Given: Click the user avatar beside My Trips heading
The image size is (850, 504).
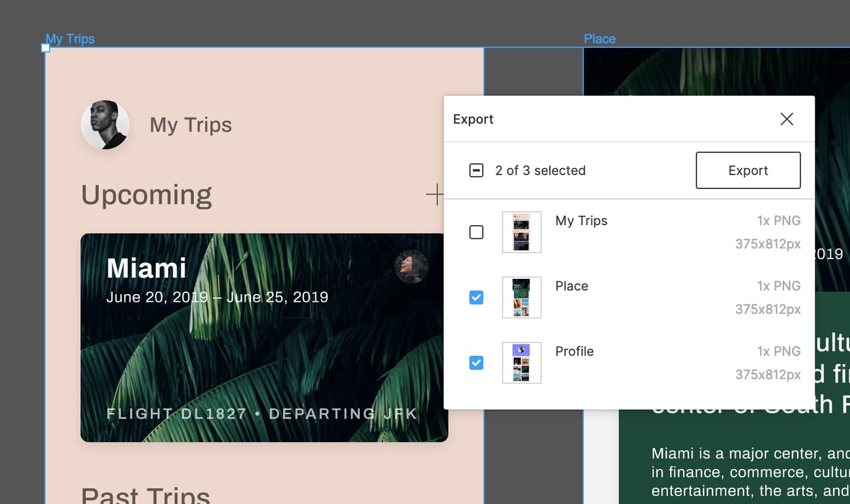Looking at the screenshot, I should pyautogui.click(x=105, y=125).
